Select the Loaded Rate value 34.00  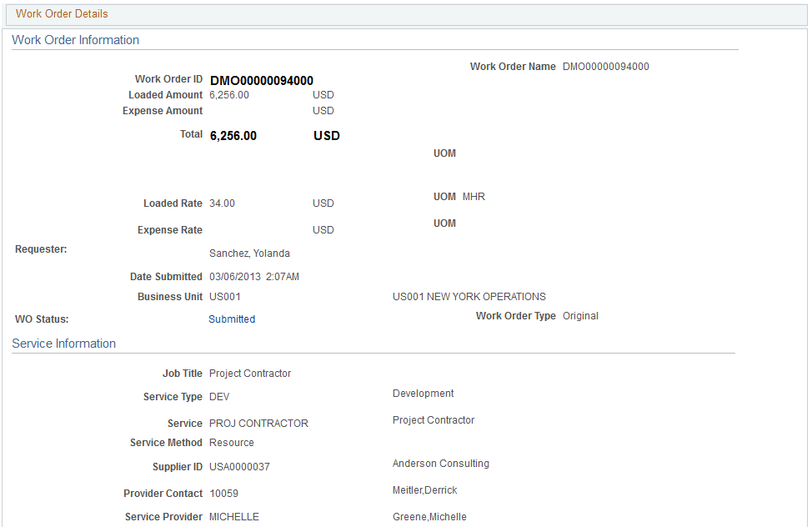click(220, 203)
